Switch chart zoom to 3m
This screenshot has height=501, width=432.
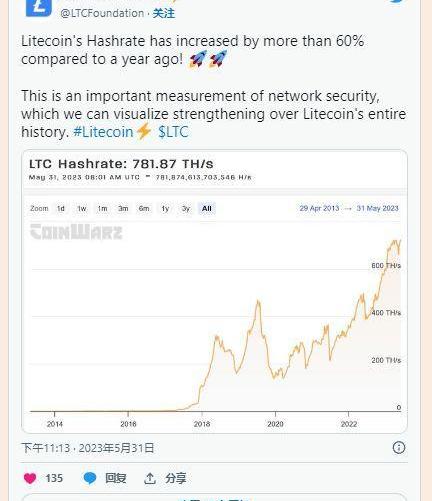point(123,209)
